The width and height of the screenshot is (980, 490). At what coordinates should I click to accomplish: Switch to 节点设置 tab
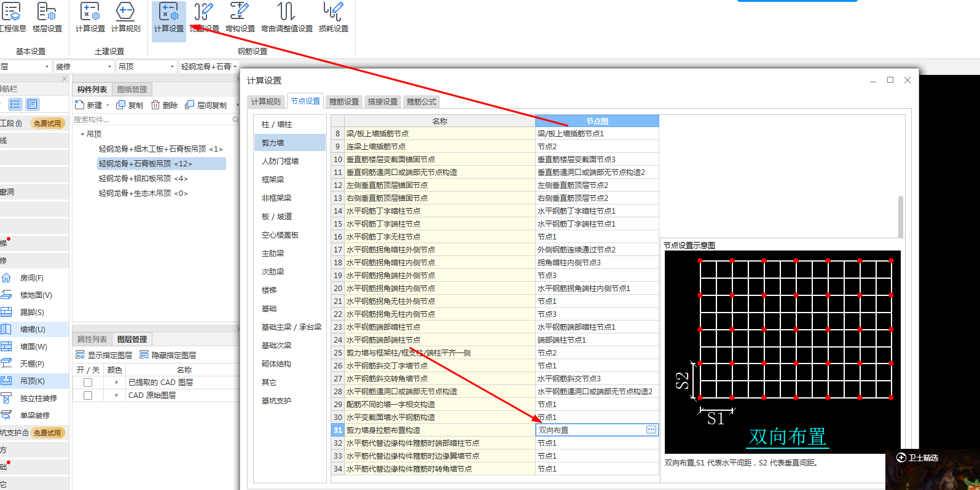pyautogui.click(x=305, y=101)
